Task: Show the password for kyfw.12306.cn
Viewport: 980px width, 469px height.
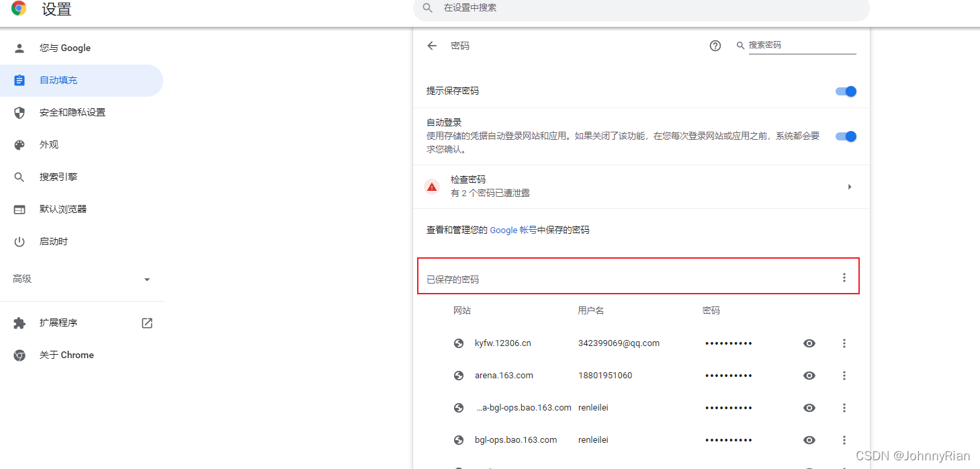Action: [809, 343]
